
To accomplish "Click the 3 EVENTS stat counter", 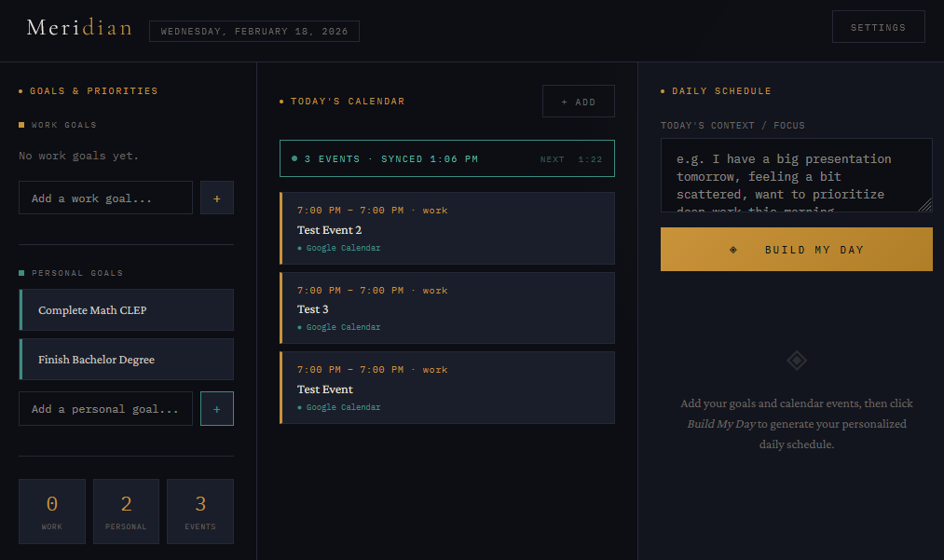I will (199, 511).
